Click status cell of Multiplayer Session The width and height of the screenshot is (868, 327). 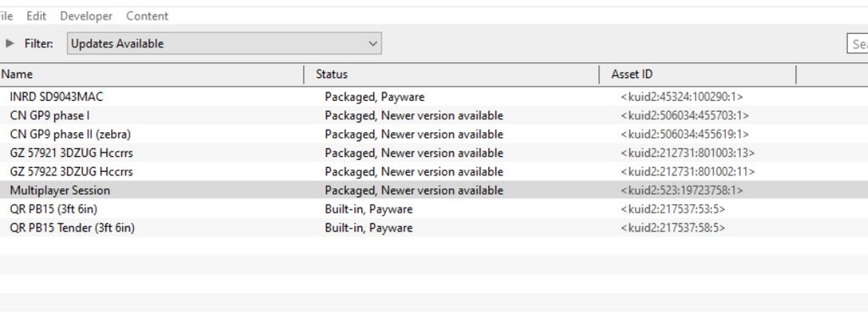coord(414,191)
